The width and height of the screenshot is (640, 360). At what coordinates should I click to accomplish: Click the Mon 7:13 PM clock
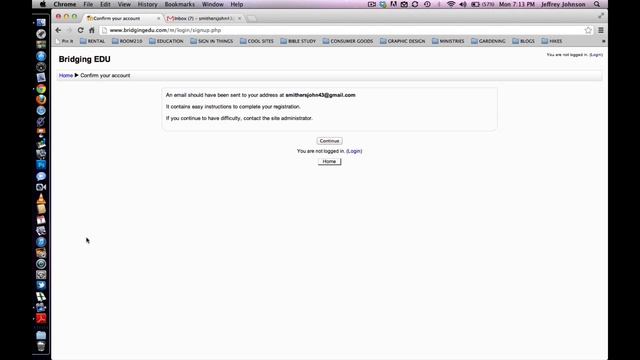coord(517,4)
